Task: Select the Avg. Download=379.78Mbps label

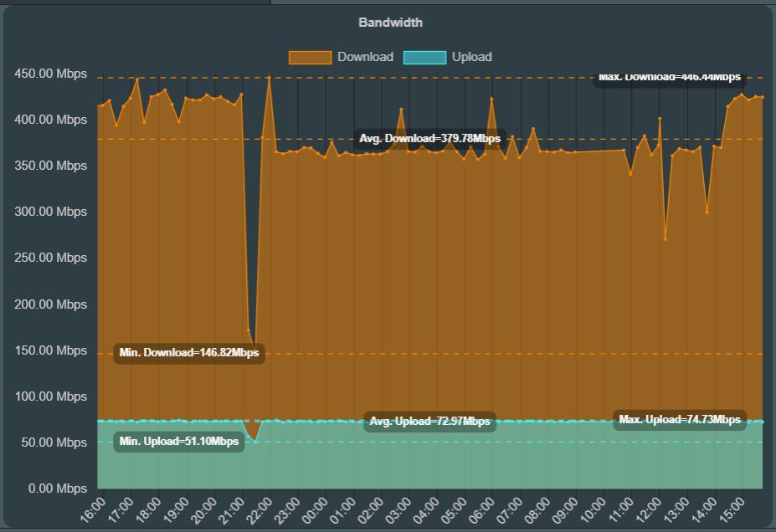Action: (x=429, y=139)
